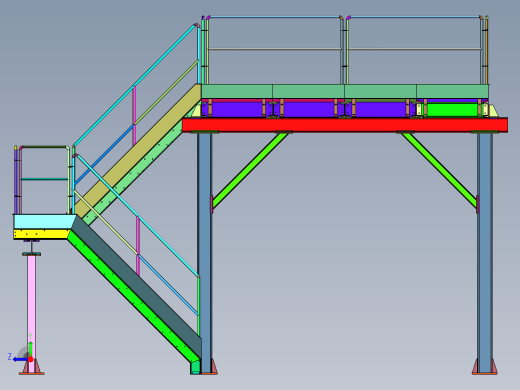Viewport: 520px width, 390px height.
Task: Select the cyan top handrail of the upper stair
Action: [x=135, y=85]
